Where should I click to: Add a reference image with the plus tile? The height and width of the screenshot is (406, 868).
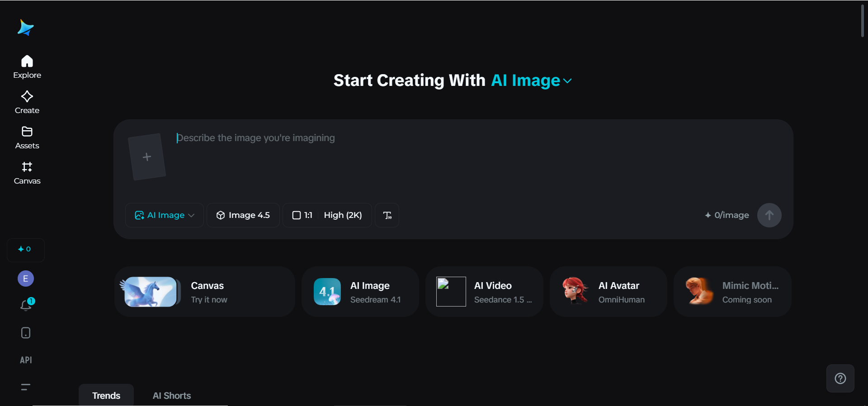click(147, 157)
